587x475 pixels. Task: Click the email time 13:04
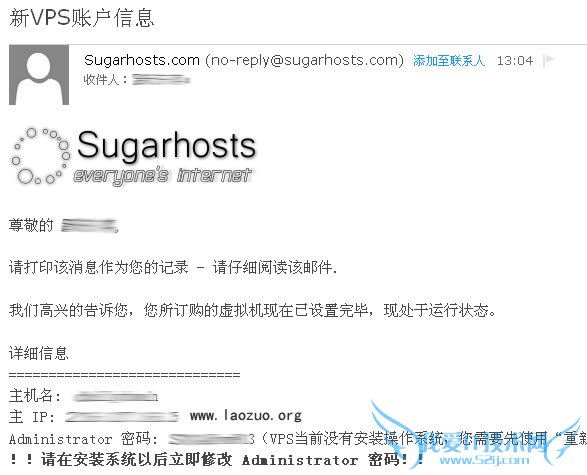click(x=515, y=61)
